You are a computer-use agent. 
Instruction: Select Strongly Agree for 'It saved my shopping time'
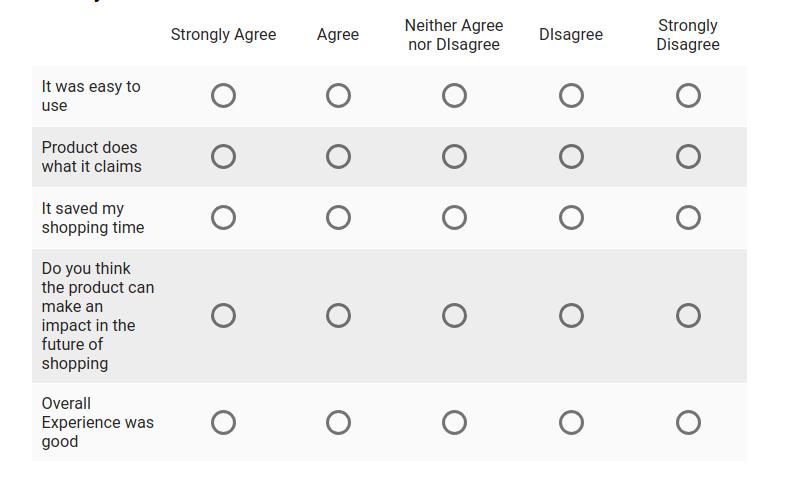[x=223, y=217]
